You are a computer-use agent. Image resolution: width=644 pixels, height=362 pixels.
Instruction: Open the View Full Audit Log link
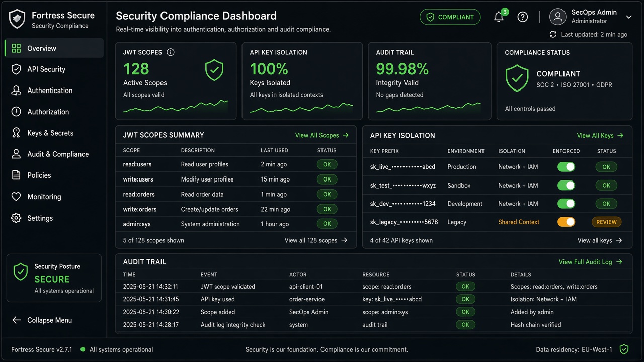coord(591,262)
